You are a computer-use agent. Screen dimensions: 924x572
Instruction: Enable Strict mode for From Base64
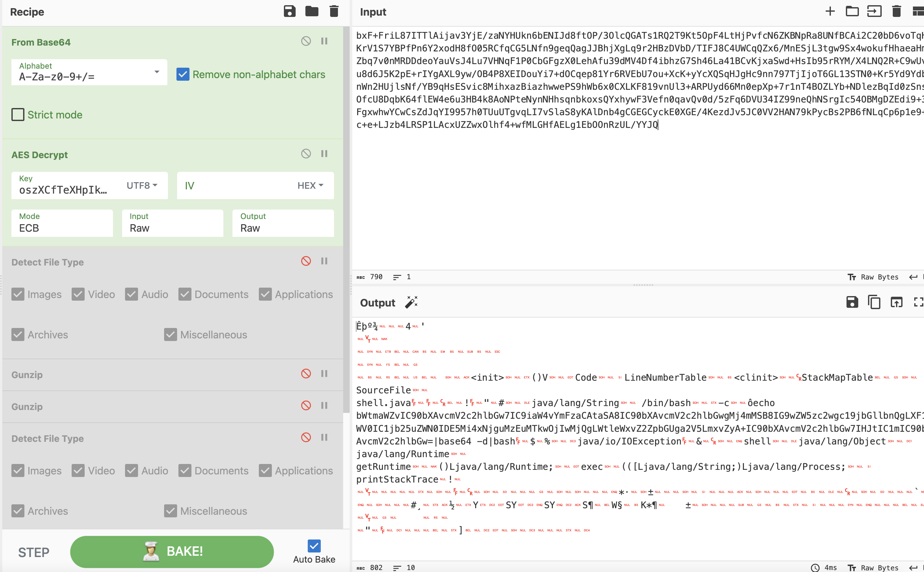click(17, 114)
